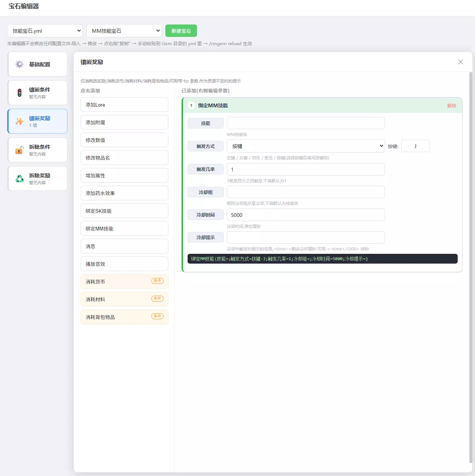Click the 绑定MM技能 card header title
Viewport: 475px width, 476px height.
213,106
